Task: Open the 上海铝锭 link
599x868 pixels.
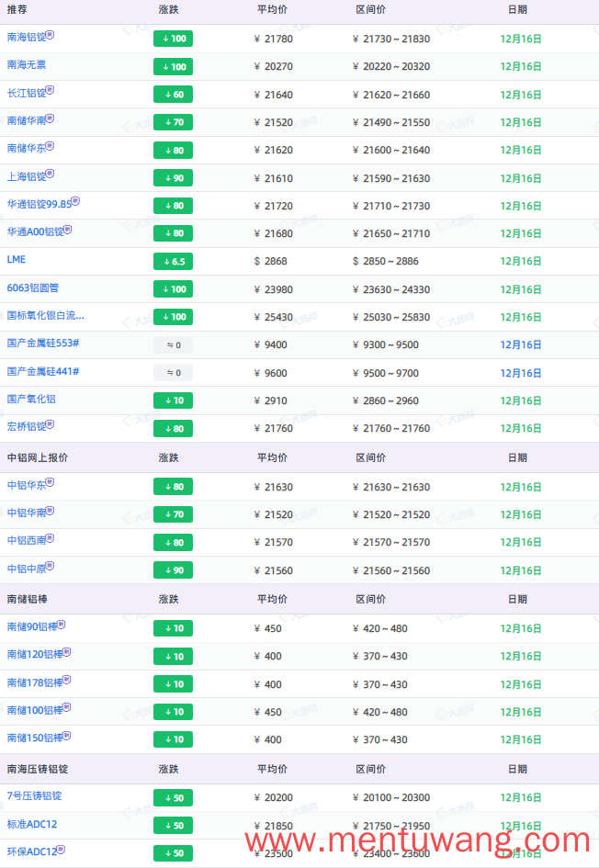Action: pos(26,177)
